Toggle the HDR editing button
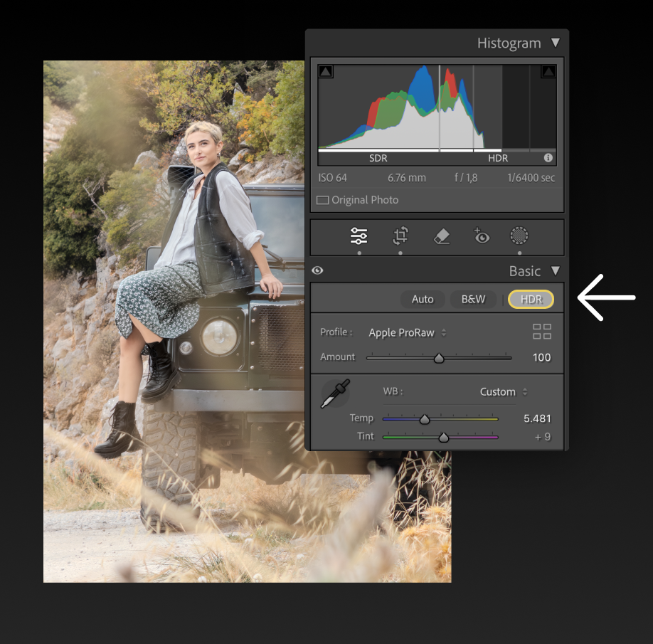Image resolution: width=653 pixels, height=644 pixels. (531, 299)
